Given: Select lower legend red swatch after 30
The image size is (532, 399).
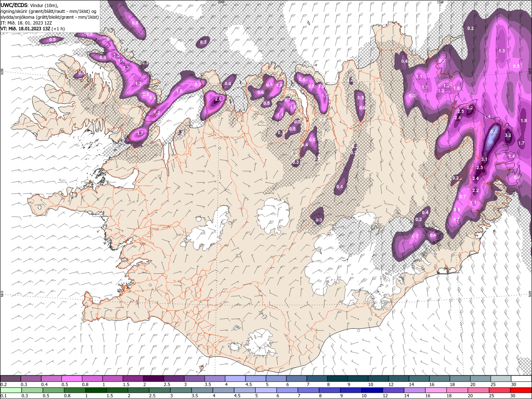Looking at the screenshot, I should pyautogui.click(x=521, y=390).
